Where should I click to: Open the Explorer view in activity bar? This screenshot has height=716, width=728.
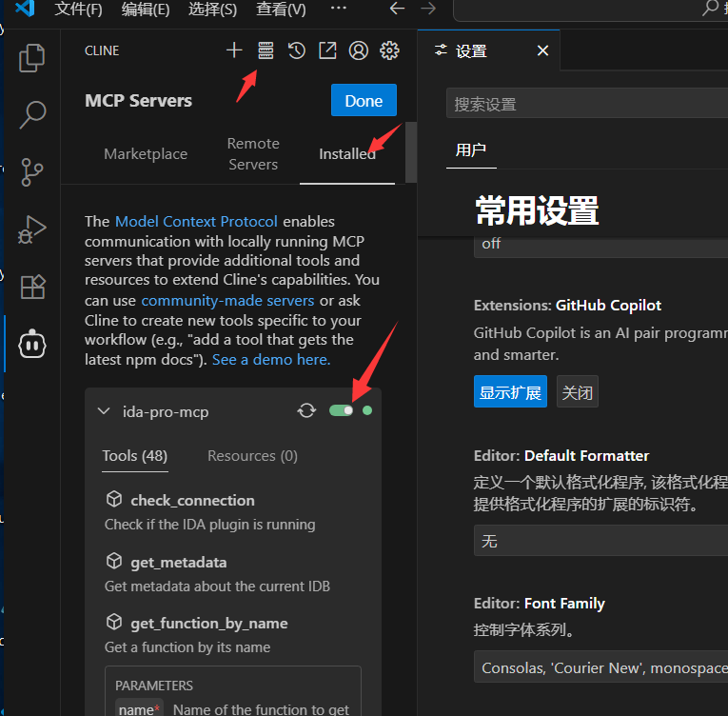click(x=32, y=58)
